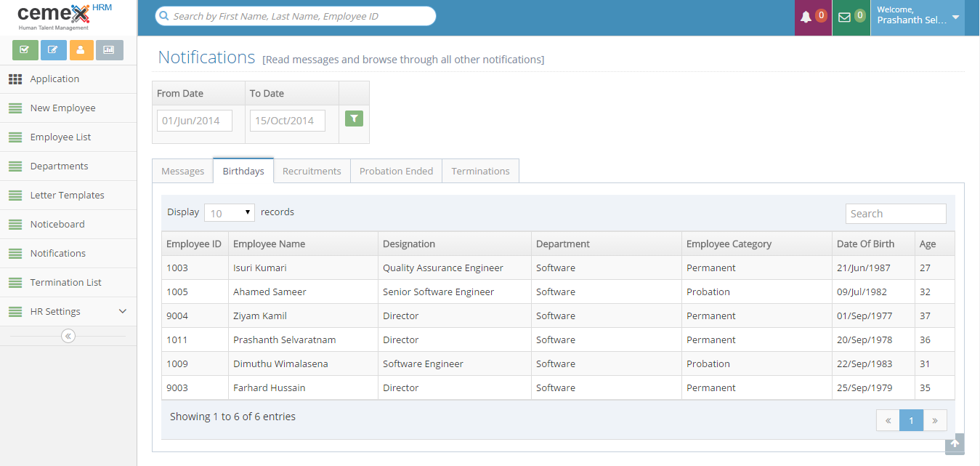980x466 pixels.
Task: Switch to the Terminations tab
Action: [480, 171]
